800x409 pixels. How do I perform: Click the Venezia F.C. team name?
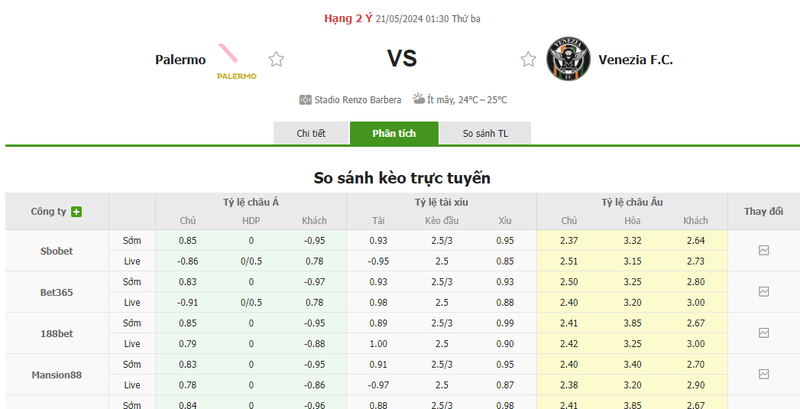coord(635,60)
